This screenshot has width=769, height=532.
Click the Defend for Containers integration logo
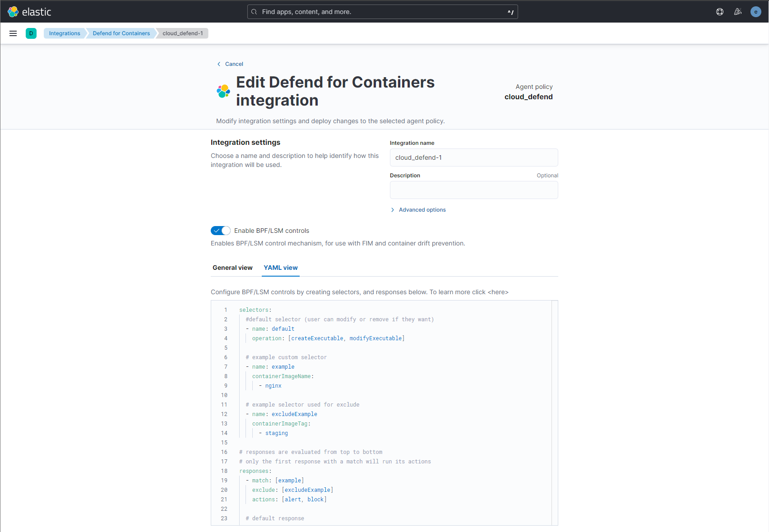point(222,92)
